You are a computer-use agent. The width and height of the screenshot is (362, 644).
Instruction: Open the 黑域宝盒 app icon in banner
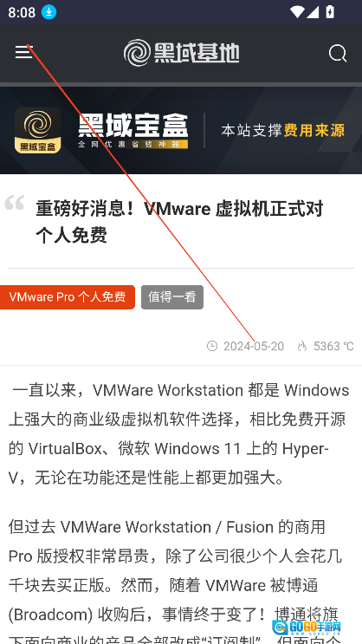(38, 130)
